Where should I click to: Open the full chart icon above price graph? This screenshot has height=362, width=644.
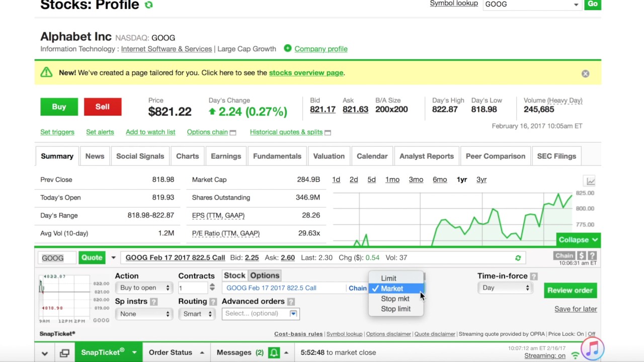click(590, 181)
